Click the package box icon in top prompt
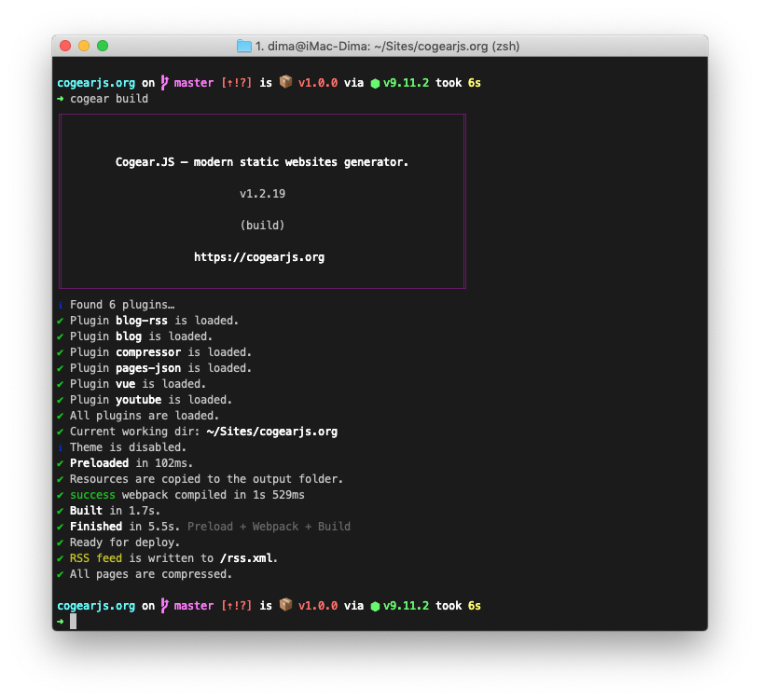The height and width of the screenshot is (700, 760). tap(286, 82)
